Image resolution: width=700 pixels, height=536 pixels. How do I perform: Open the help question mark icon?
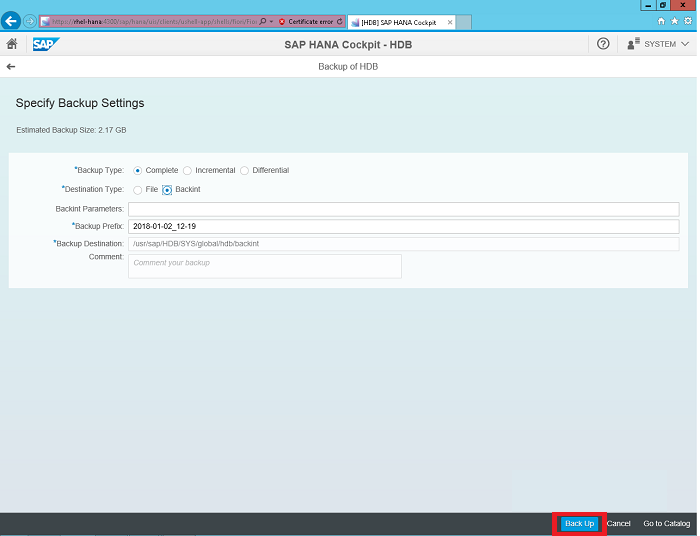[603, 44]
